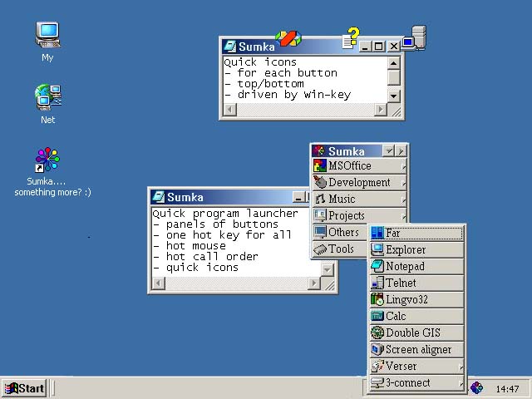Click scroll right arrow in lower Sumka window
532x399 pixels.
click(x=314, y=283)
